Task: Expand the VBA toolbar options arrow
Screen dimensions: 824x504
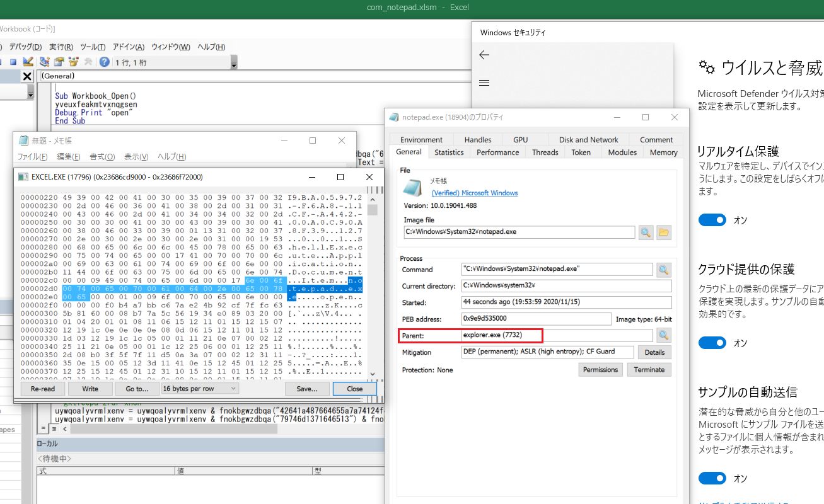Action: click(x=234, y=62)
